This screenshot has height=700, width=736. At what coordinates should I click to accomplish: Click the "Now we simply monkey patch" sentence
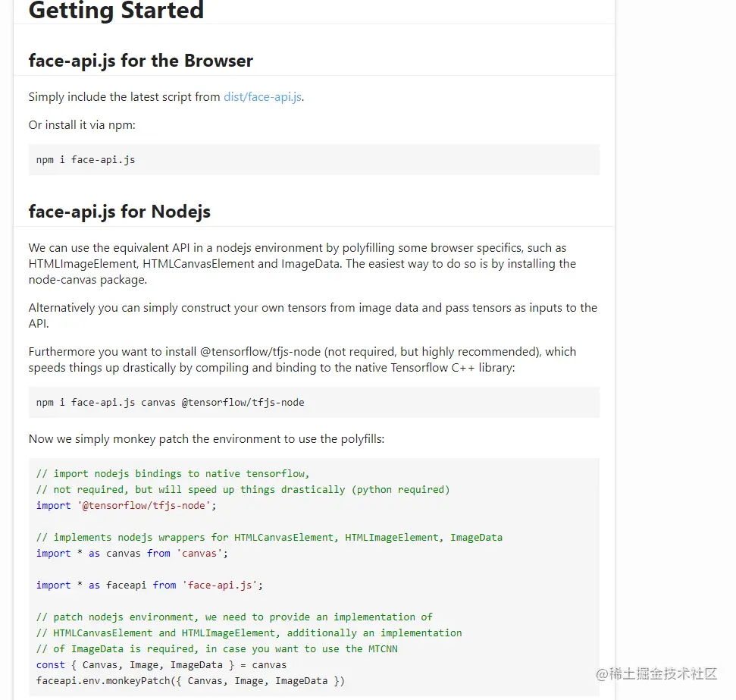click(x=206, y=439)
